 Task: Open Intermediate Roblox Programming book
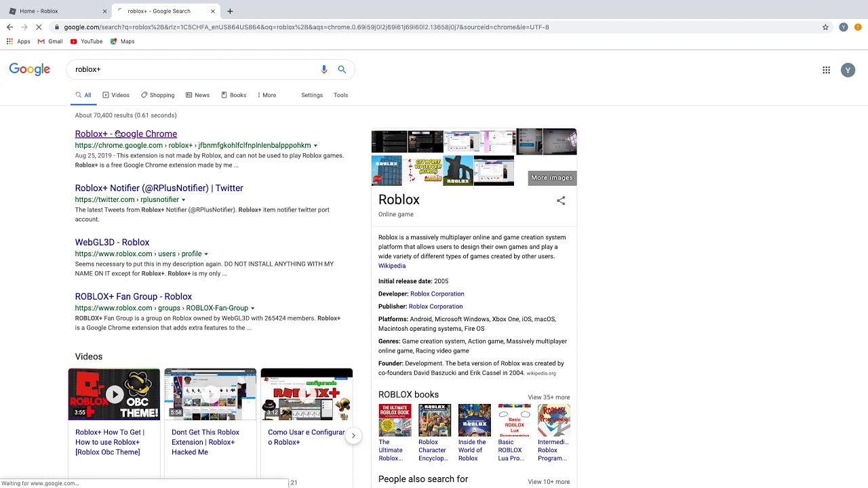coord(554,420)
